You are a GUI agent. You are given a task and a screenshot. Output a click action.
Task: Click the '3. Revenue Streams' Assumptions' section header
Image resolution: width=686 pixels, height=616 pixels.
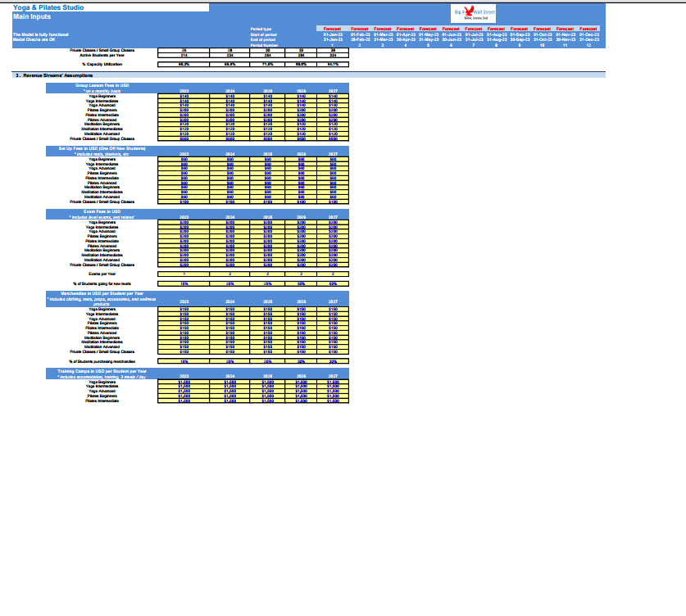(54, 75)
